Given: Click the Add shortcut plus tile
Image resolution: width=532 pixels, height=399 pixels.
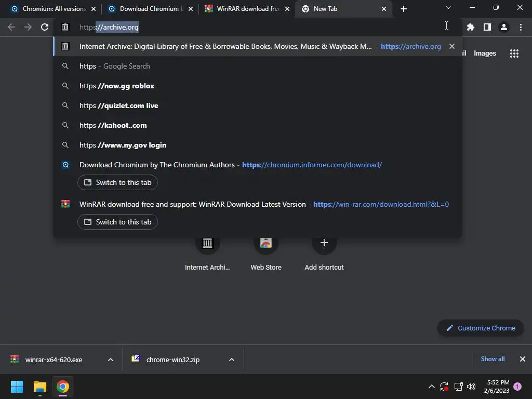Looking at the screenshot, I should point(324,253).
